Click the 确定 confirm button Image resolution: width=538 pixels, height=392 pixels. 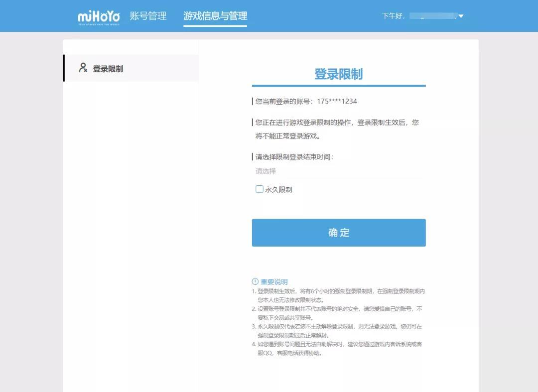339,233
